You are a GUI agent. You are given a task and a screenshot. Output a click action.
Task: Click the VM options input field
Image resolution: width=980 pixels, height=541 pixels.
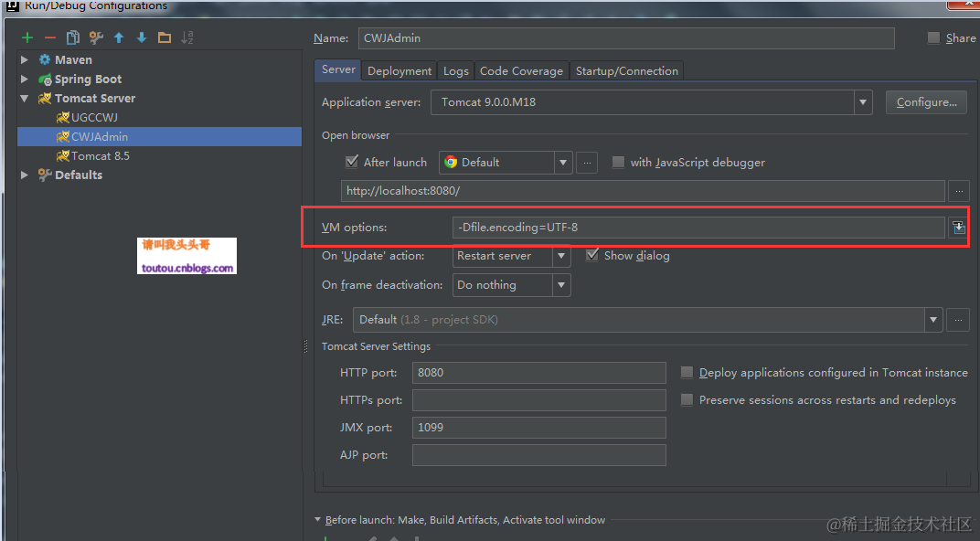point(698,228)
